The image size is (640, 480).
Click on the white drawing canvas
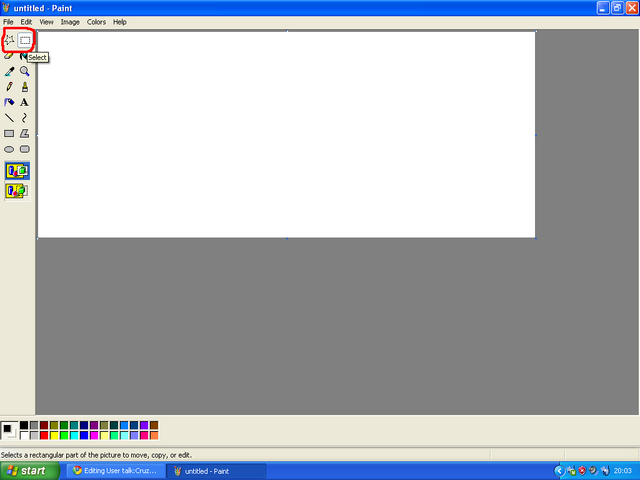(287, 135)
